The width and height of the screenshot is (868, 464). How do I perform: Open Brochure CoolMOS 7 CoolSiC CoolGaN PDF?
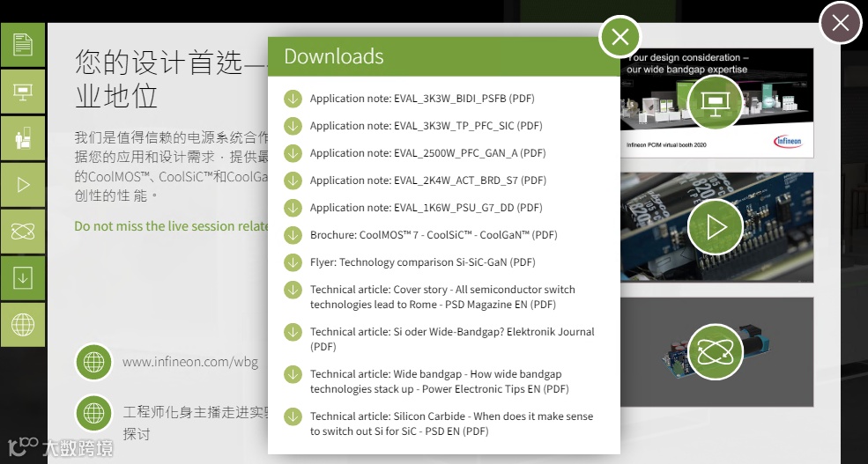coord(434,235)
